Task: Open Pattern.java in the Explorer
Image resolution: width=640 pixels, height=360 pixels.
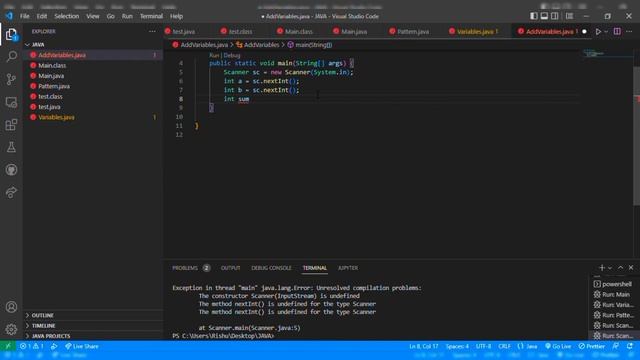Action: coord(54,86)
